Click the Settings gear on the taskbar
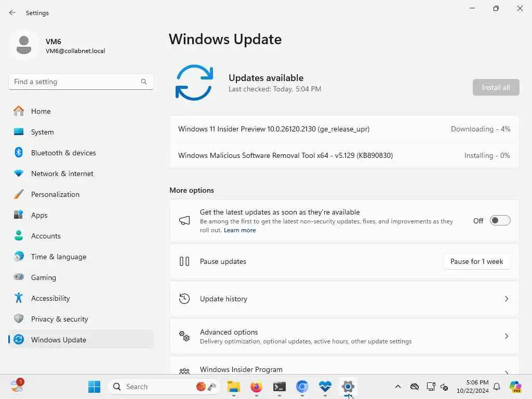Screen dimensions: 532x399 click(x=348, y=387)
